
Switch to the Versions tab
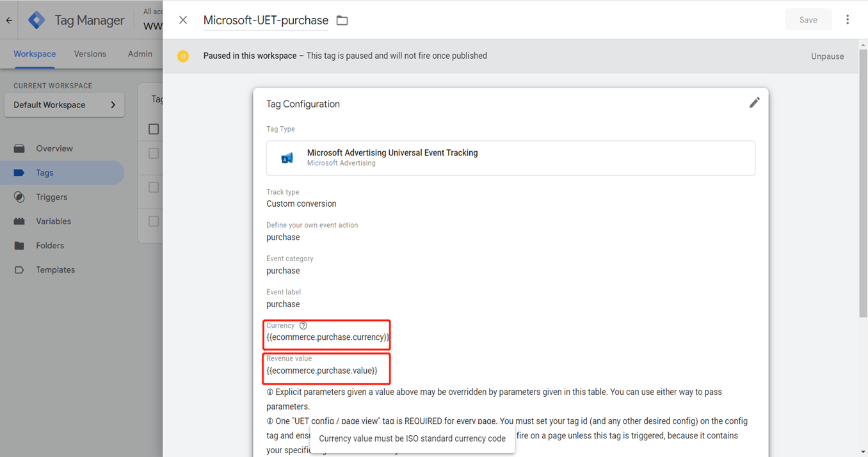tap(90, 54)
